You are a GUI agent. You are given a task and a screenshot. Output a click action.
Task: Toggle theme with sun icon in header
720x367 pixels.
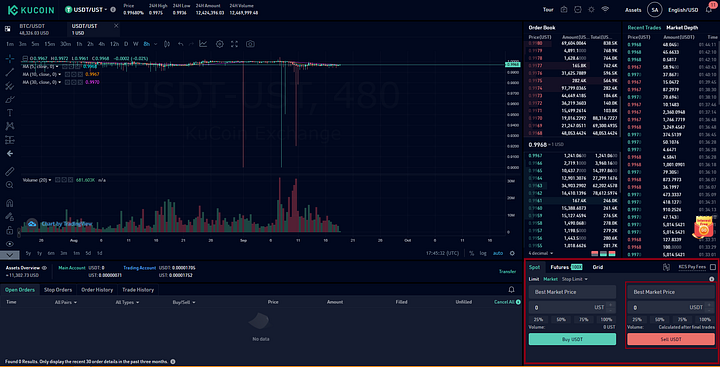591,10
